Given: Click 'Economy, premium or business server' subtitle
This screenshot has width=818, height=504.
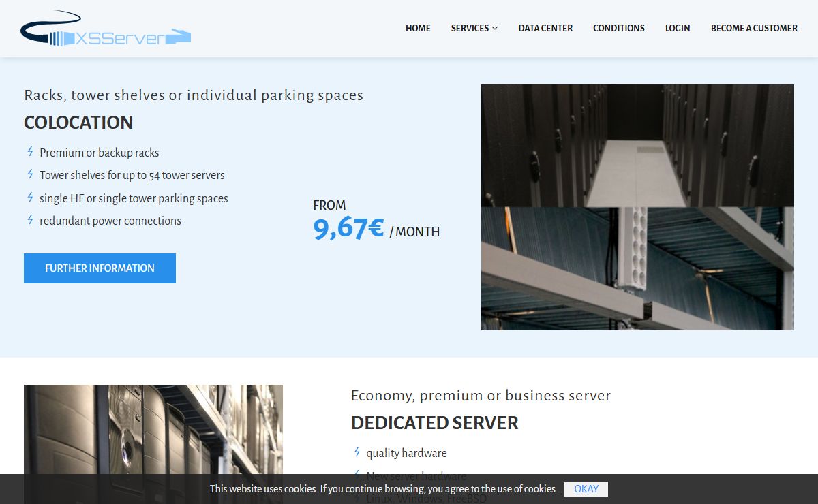Looking at the screenshot, I should (481, 396).
